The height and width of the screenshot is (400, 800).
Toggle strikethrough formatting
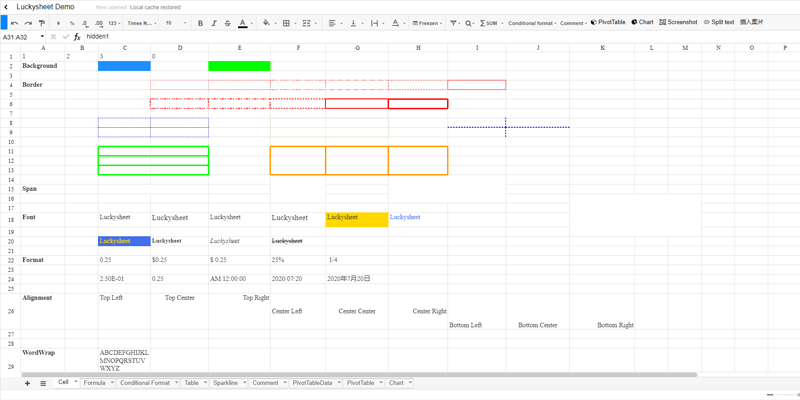pyautogui.click(x=227, y=23)
